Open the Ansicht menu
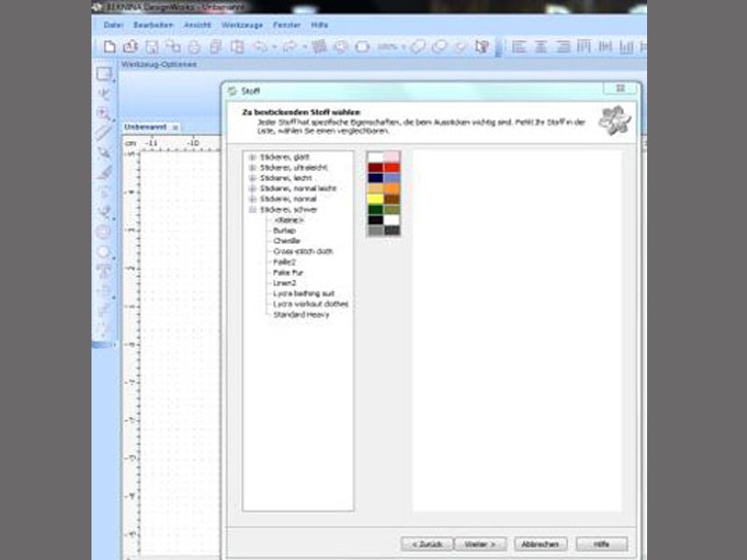 coord(197,25)
